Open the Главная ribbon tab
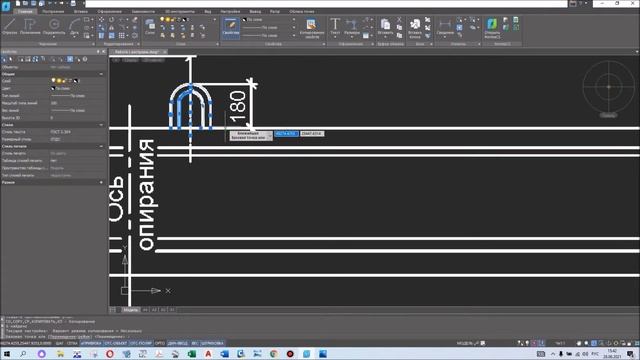The height and width of the screenshot is (360, 640). pos(25,11)
